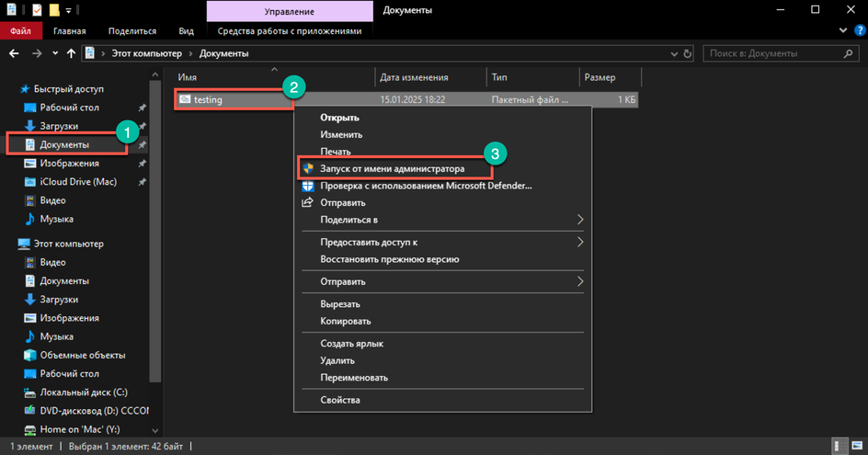The height and width of the screenshot is (455, 868).
Task: Open Видео under quick access
Action: point(52,200)
